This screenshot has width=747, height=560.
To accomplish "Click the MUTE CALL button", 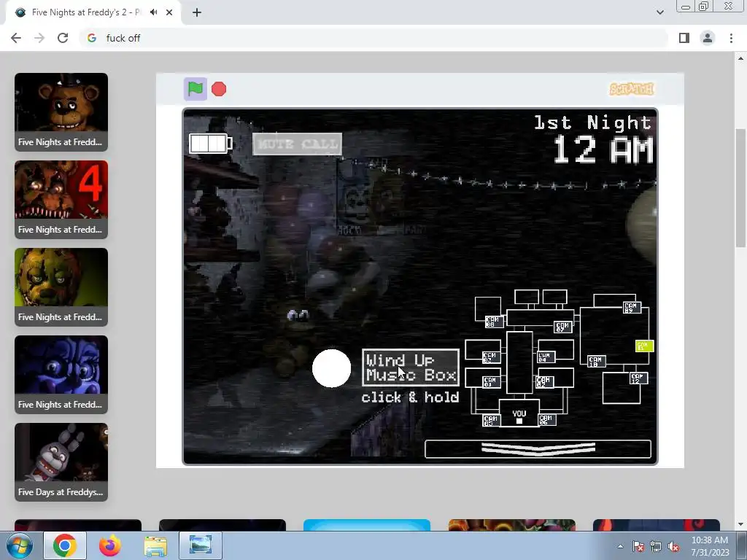I will tap(298, 144).
